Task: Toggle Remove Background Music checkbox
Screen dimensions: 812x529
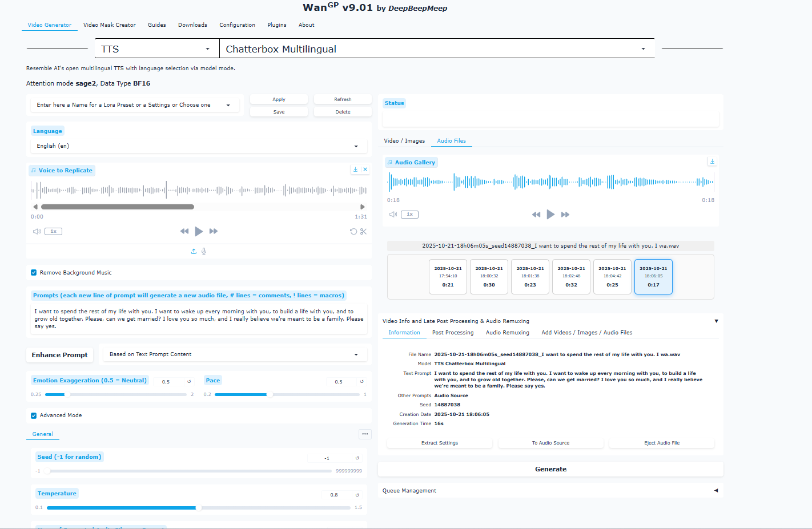Action: tap(34, 273)
